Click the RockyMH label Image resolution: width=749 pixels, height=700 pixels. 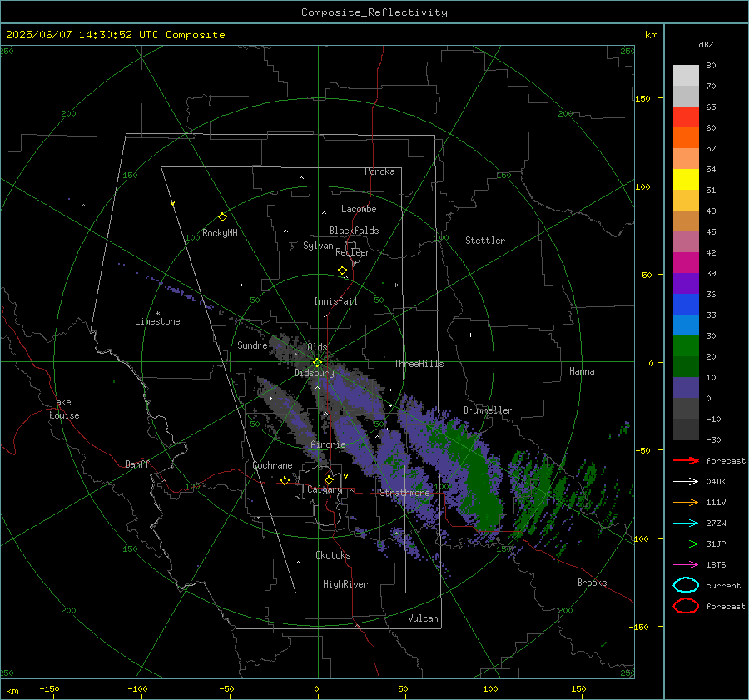click(220, 233)
